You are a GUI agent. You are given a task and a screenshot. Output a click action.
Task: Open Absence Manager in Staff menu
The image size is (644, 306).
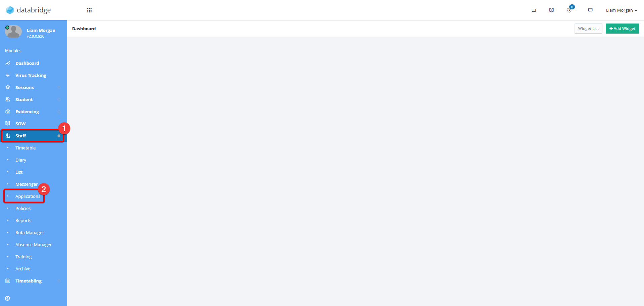[34, 245]
